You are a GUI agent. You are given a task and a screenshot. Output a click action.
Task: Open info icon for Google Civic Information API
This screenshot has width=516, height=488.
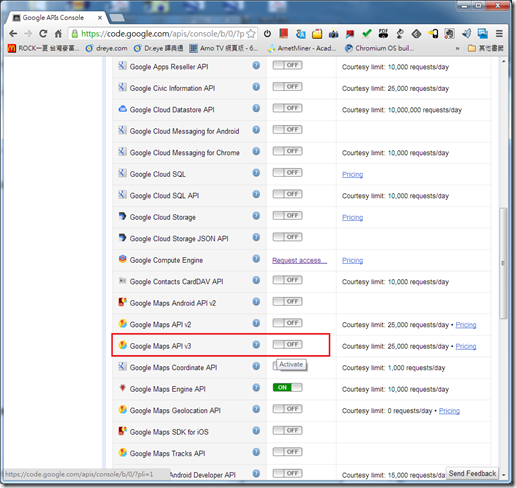[256, 87]
